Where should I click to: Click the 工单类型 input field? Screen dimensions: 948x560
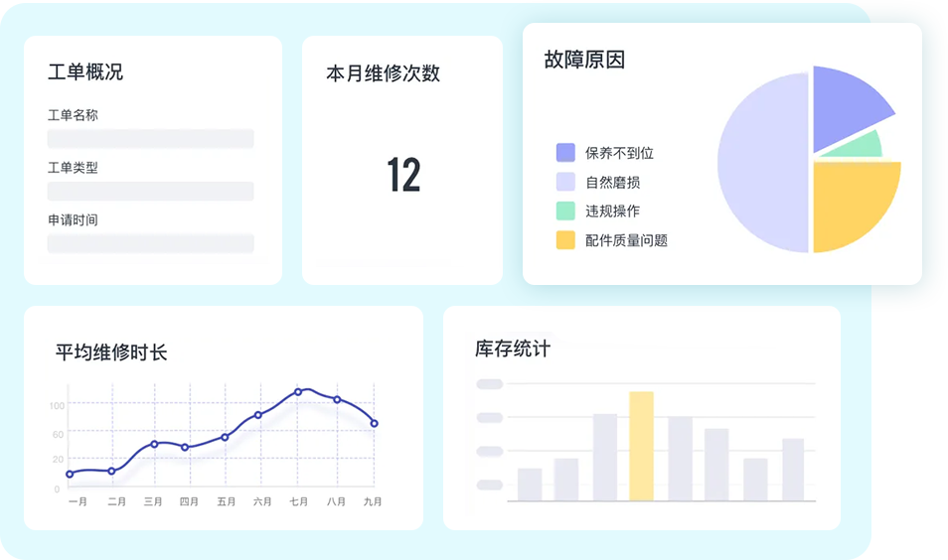tap(150, 191)
